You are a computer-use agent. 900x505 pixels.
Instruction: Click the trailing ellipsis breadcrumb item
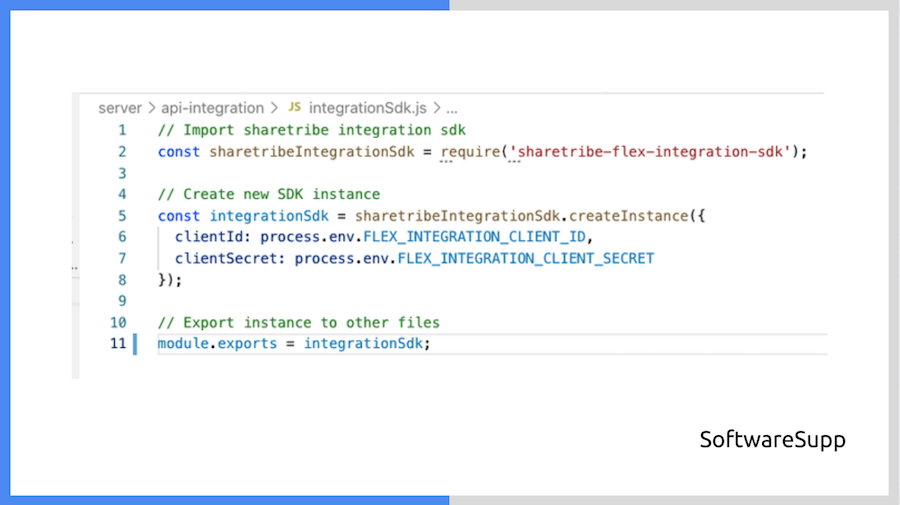coord(452,108)
